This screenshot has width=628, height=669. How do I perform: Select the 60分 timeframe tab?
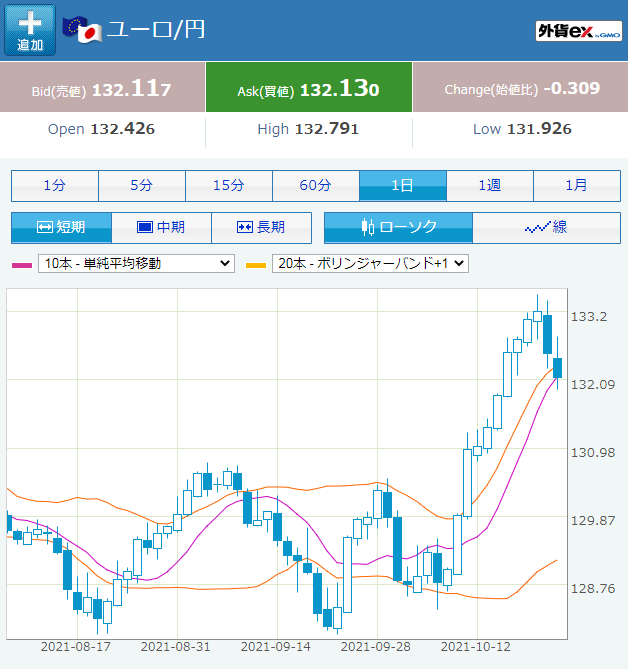(x=316, y=186)
